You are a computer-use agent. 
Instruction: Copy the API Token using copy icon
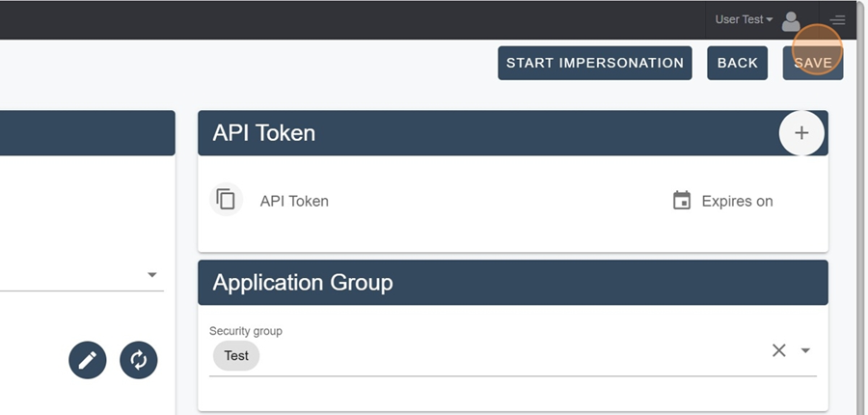tap(226, 199)
